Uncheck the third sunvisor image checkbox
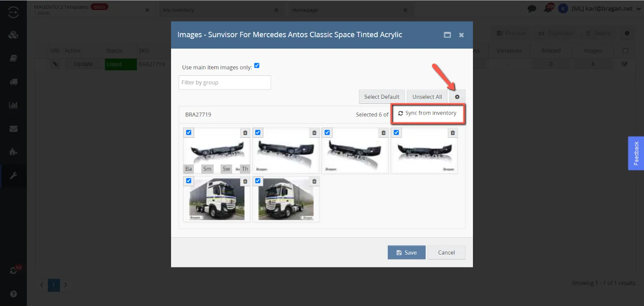Screen dimensions: 644x306 coord(327,133)
